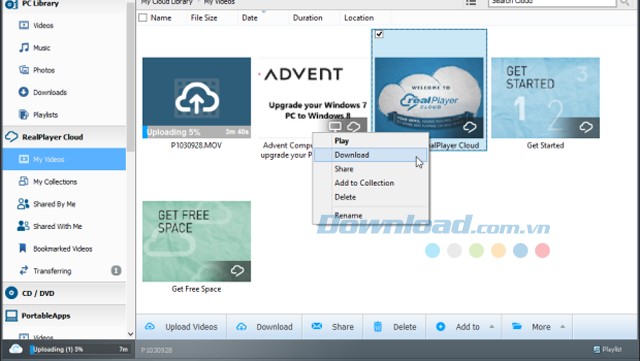Image resolution: width=640 pixels, height=361 pixels.
Task: Sort by the Location column
Action: click(x=358, y=18)
